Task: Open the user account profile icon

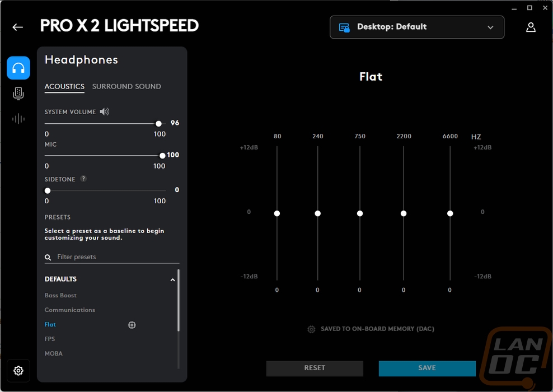Action: coord(531,27)
